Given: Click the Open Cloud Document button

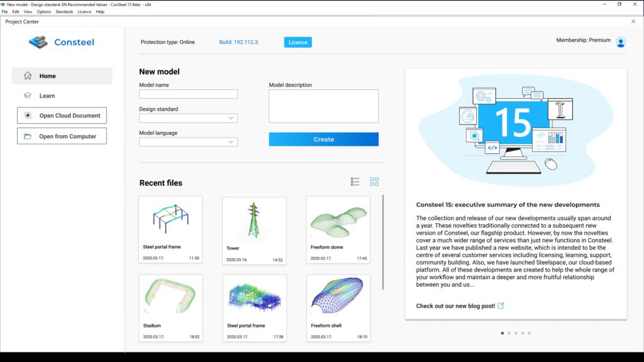Looking at the screenshot, I should point(62,116).
